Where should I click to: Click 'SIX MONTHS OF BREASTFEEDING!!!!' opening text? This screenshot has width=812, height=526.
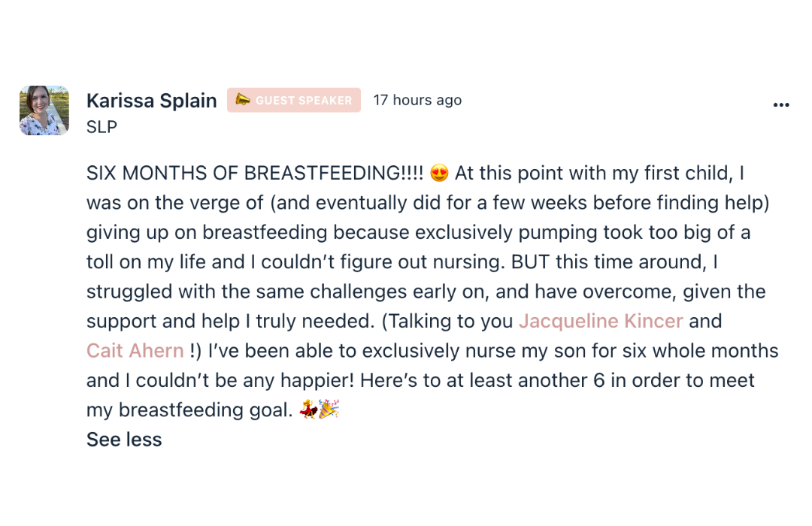255,174
